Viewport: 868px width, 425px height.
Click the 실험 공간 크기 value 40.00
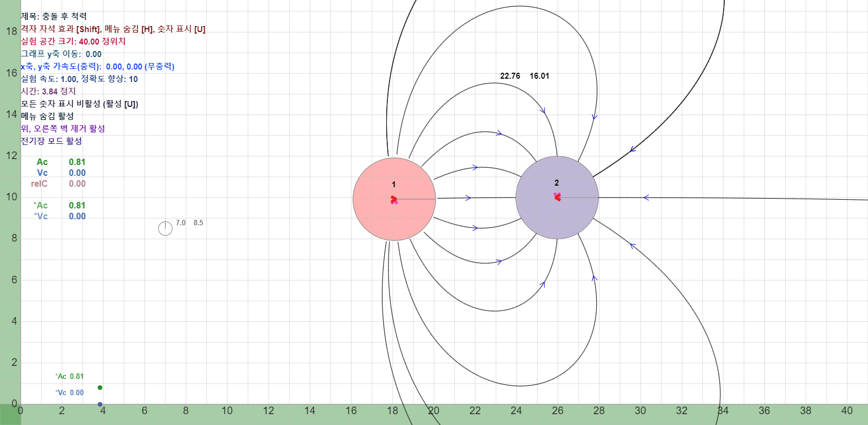(x=89, y=41)
